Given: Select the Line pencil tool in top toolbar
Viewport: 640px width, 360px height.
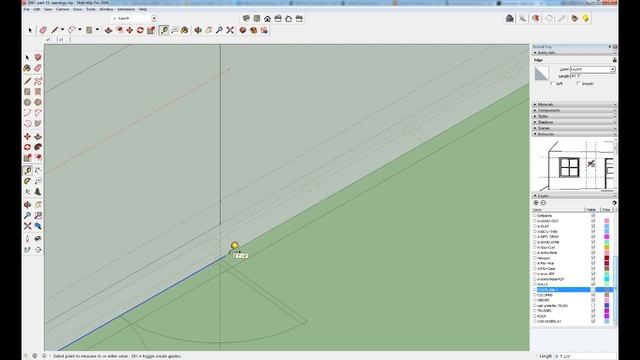Looking at the screenshot, I should [x=54, y=30].
